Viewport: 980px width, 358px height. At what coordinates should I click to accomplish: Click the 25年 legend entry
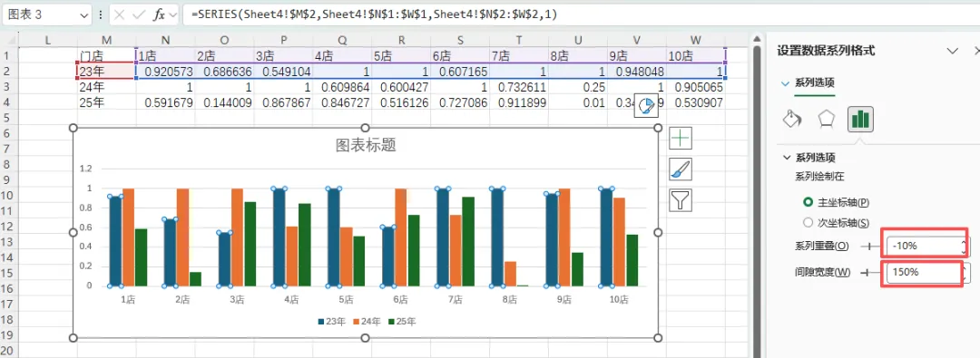point(403,322)
